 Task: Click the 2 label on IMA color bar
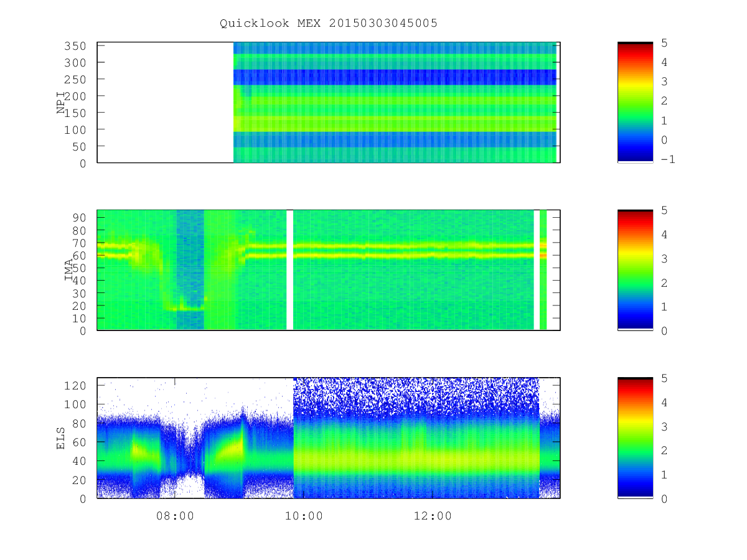point(664,282)
